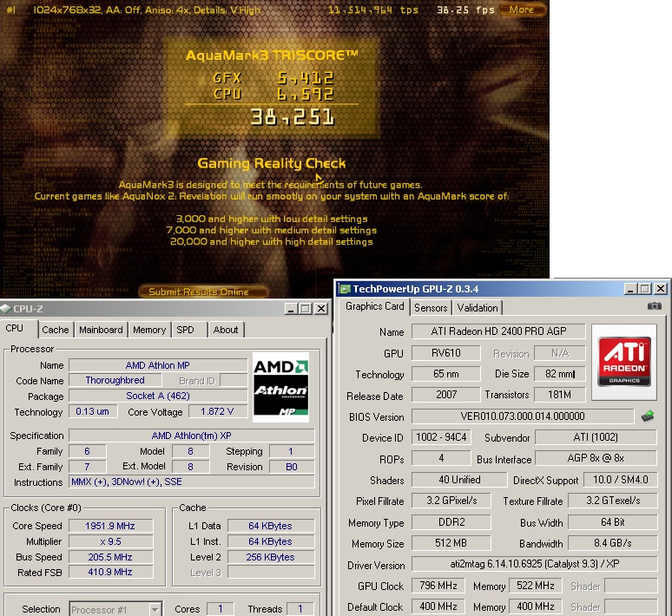Click the Bus Interface value AGP 8x @ 8x
Image resolution: width=672 pixels, height=616 pixels.
coord(596,458)
